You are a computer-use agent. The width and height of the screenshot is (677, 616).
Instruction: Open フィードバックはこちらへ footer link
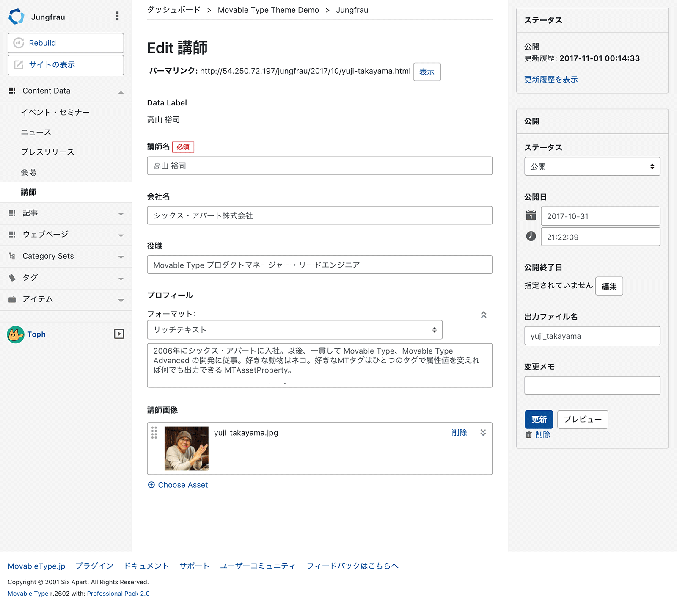click(x=352, y=566)
